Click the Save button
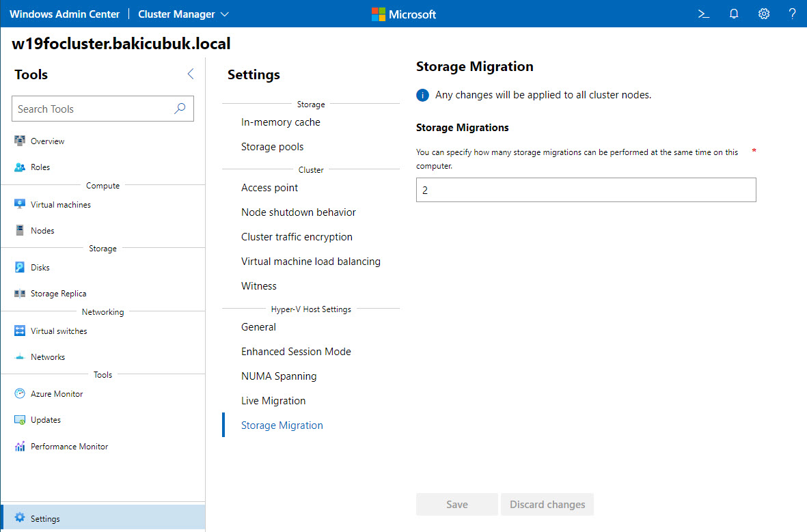 click(457, 504)
